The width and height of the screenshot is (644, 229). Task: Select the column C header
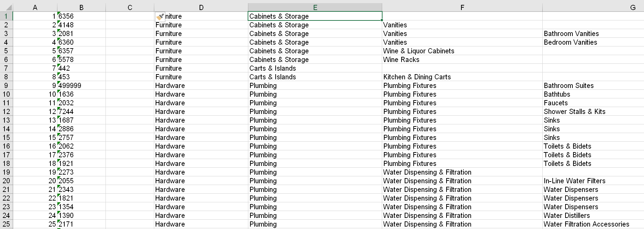point(130,8)
